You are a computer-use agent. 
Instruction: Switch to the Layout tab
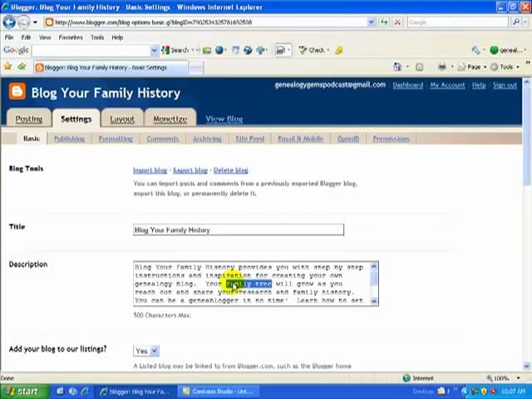[122, 119]
